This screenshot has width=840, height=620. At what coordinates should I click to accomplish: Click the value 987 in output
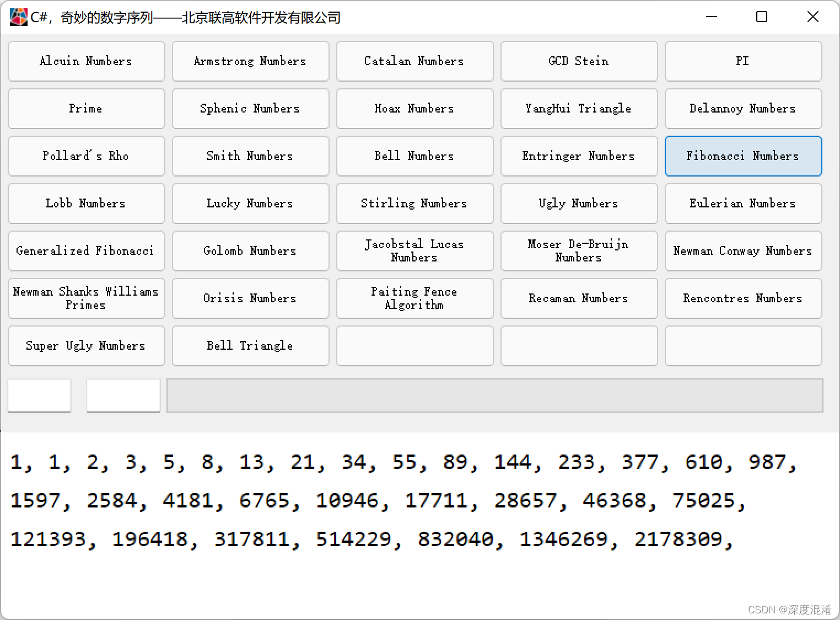click(x=767, y=462)
